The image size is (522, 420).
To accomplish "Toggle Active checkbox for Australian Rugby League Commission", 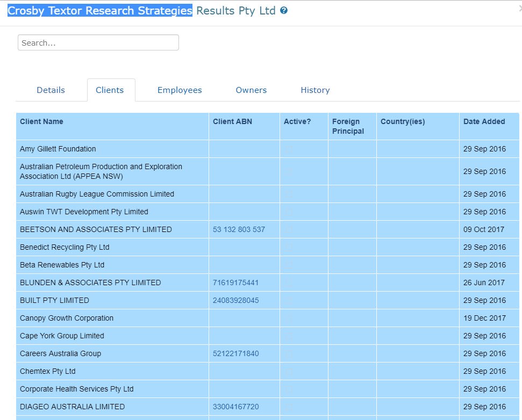I will point(289,194).
